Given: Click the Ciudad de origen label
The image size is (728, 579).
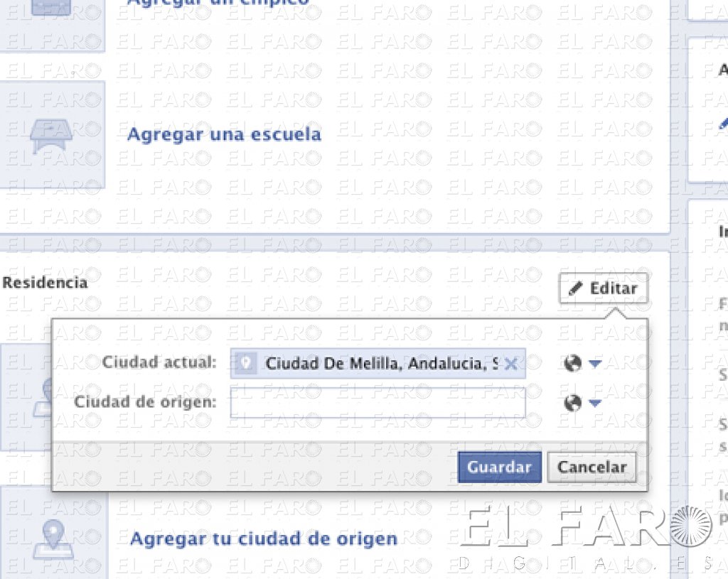Looking at the screenshot, I should [145, 402].
